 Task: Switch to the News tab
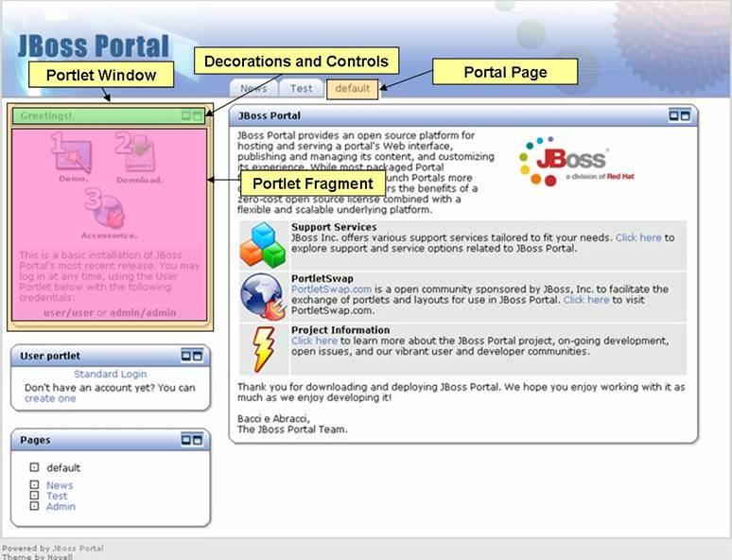tap(253, 88)
